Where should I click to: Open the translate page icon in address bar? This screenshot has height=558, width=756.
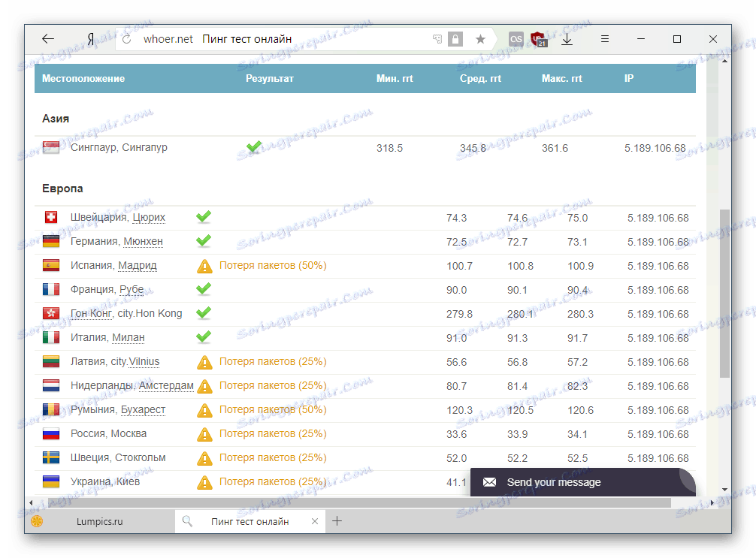[437, 39]
